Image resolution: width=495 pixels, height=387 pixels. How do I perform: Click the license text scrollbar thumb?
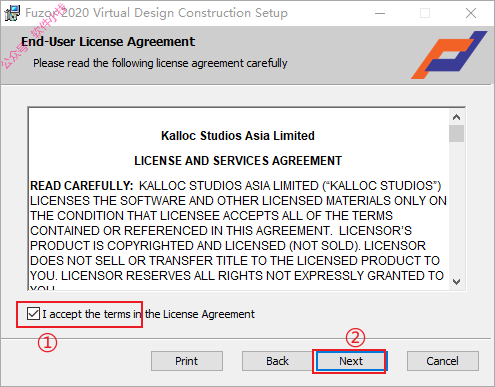coord(456,133)
